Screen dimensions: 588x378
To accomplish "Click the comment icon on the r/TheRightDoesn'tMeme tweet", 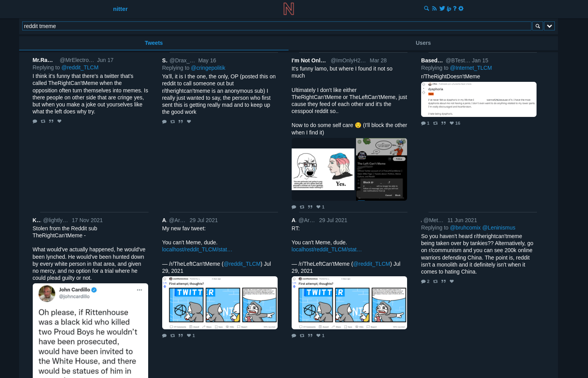I will [x=423, y=123].
